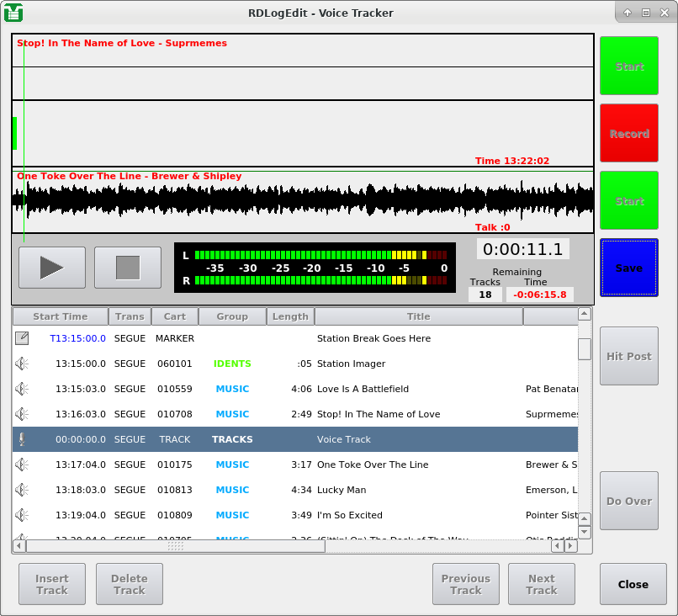This screenshot has height=616, width=678.
Task: Go to the Next Track
Action: coord(541,584)
